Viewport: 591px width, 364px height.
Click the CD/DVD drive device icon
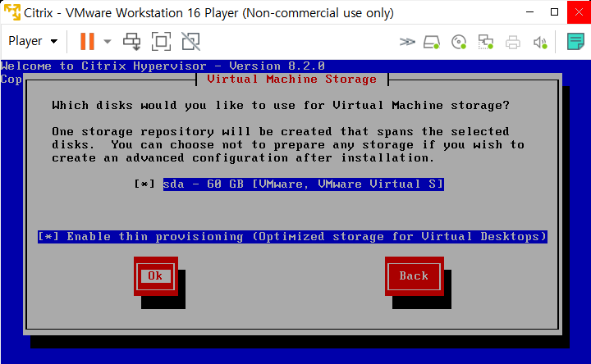click(x=459, y=42)
